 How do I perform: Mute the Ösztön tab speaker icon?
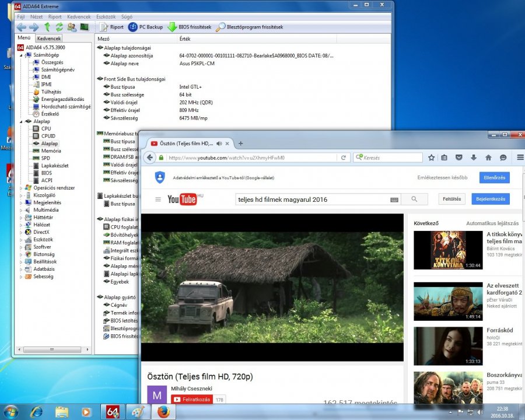[x=219, y=143]
